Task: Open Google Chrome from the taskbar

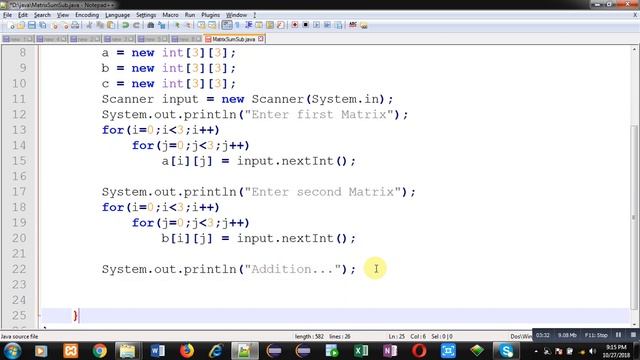Action: tap(99, 351)
